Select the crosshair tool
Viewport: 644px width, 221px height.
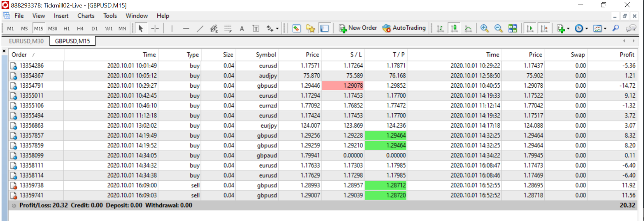(155, 28)
